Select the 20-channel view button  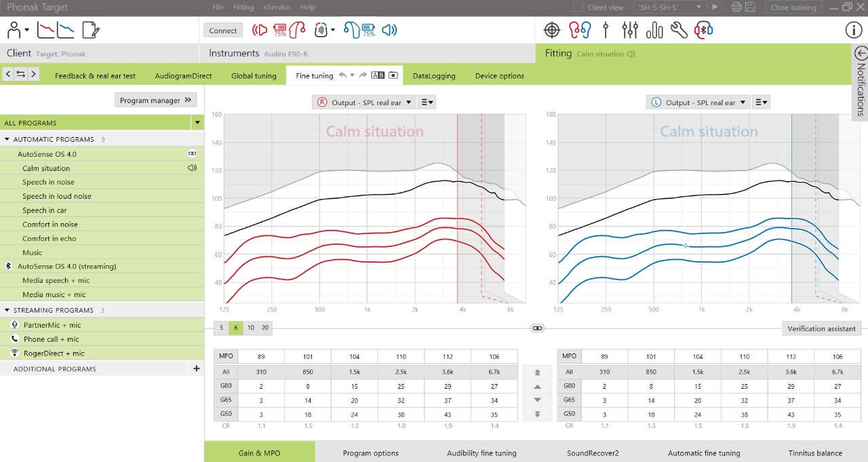pos(265,328)
